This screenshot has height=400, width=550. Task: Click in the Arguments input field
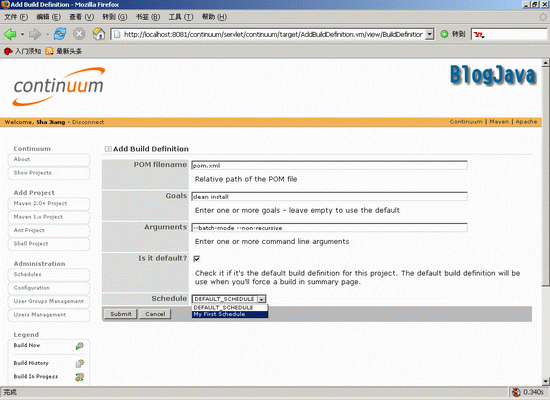coord(329,228)
